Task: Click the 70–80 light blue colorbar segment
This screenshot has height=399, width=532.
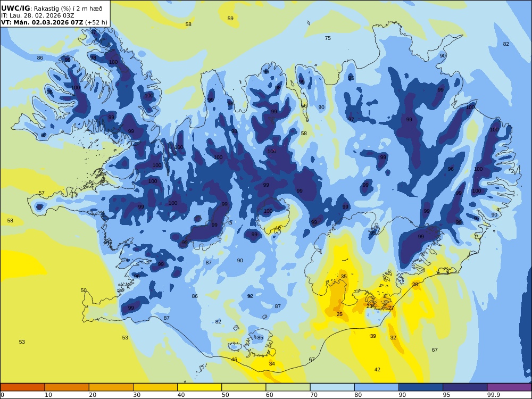Action: [x=332, y=387]
